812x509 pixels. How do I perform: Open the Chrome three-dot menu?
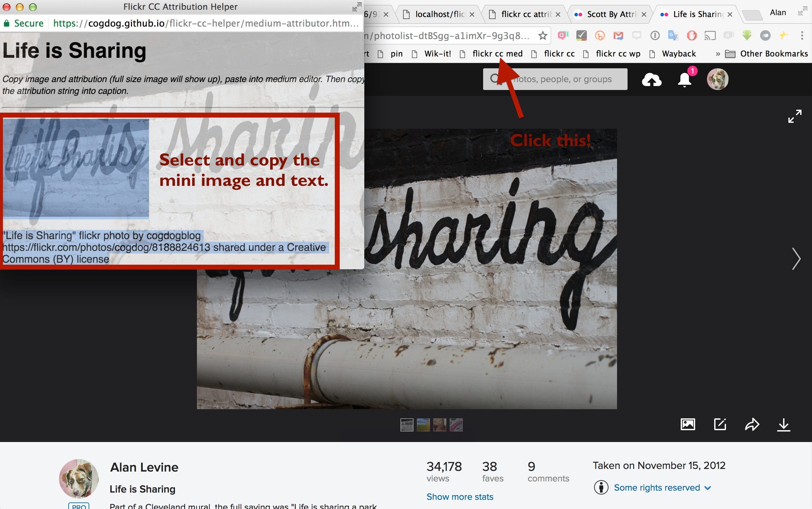(x=802, y=35)
